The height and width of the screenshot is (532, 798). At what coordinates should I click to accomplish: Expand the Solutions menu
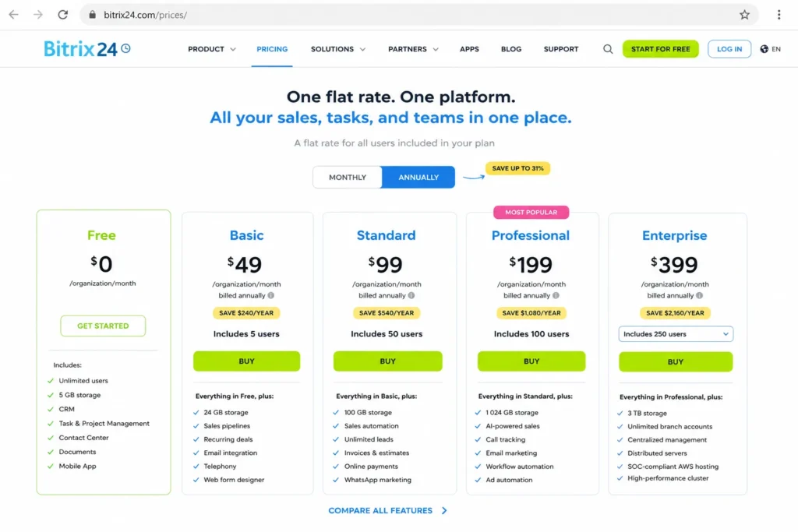click(338, 49)
